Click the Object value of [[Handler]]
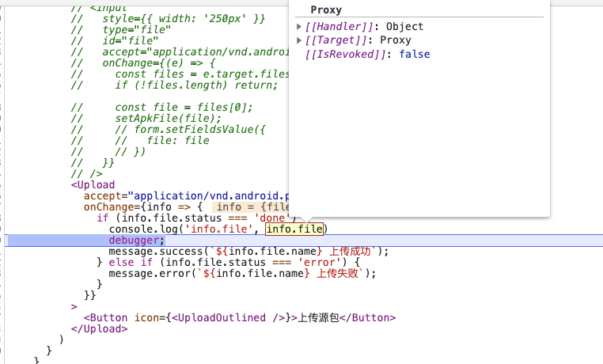Viewport: 603px width, 364px height. 404,27
